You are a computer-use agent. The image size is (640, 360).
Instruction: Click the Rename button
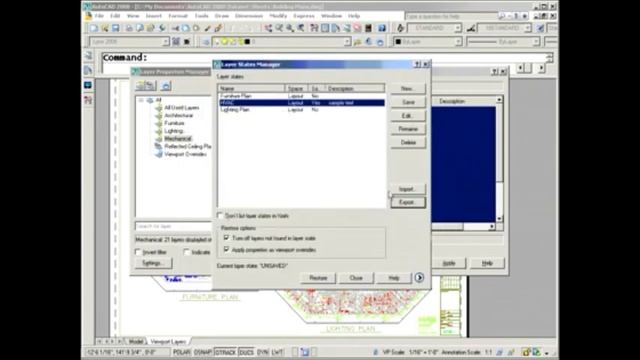point(408,129)
